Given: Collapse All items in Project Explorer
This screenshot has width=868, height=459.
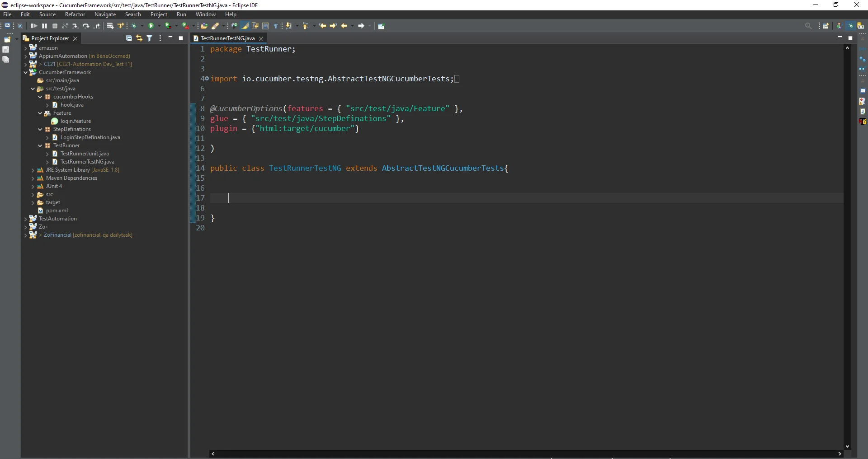Looking at the screenshot, I should click(129, 38).
